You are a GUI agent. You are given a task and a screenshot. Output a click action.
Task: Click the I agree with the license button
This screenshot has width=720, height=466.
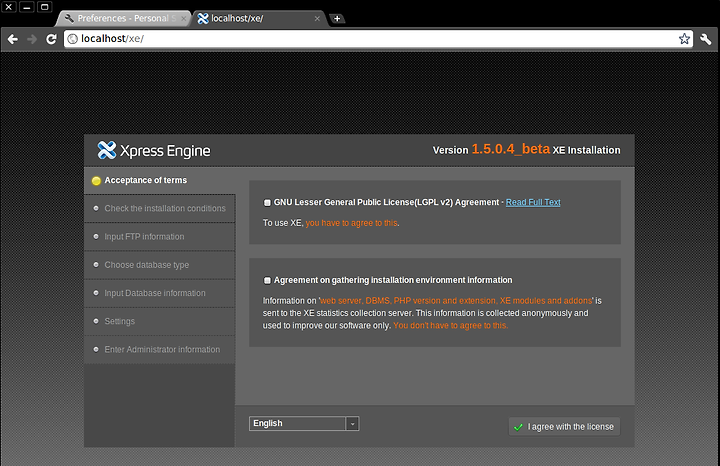pos(564,427)
